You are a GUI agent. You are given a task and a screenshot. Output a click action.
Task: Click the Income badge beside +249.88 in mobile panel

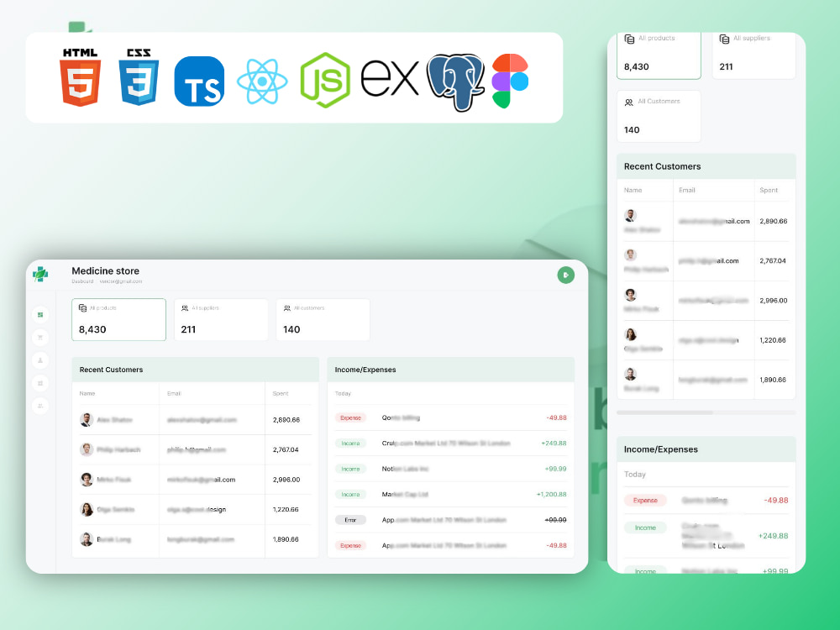(x=645, y=528)
